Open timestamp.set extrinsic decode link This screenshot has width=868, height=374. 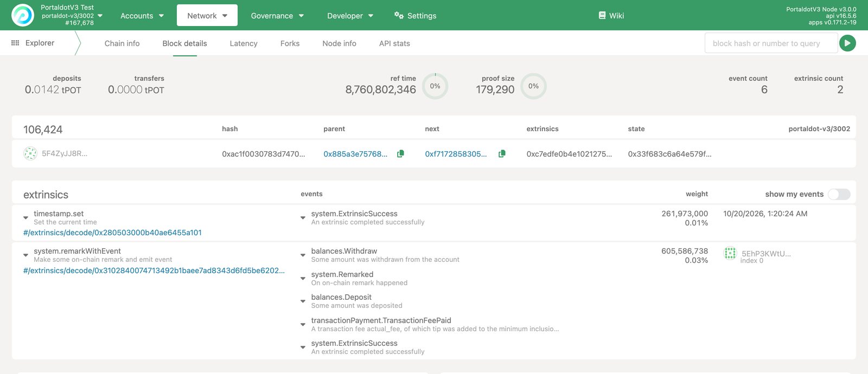tap(112, 233)
